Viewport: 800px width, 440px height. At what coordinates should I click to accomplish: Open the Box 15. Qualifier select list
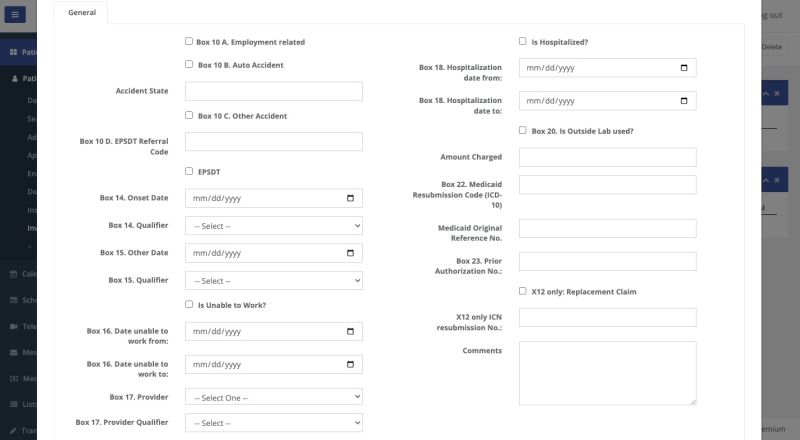(x=273, y=281)
